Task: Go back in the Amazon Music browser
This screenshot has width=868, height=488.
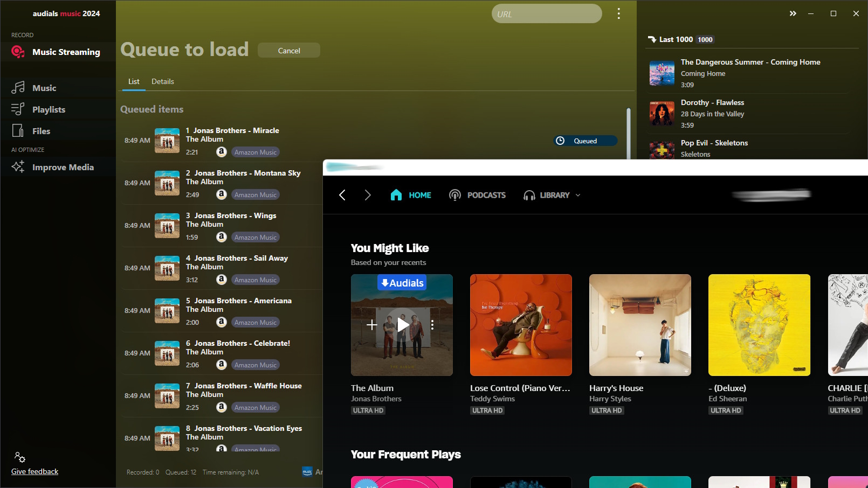Action: coord(342,195)
